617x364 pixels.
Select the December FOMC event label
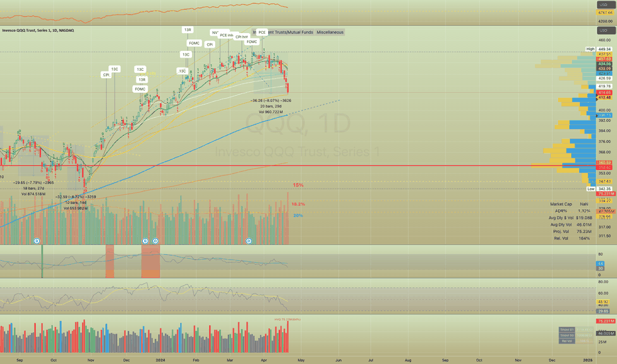(x=140, y=89)
